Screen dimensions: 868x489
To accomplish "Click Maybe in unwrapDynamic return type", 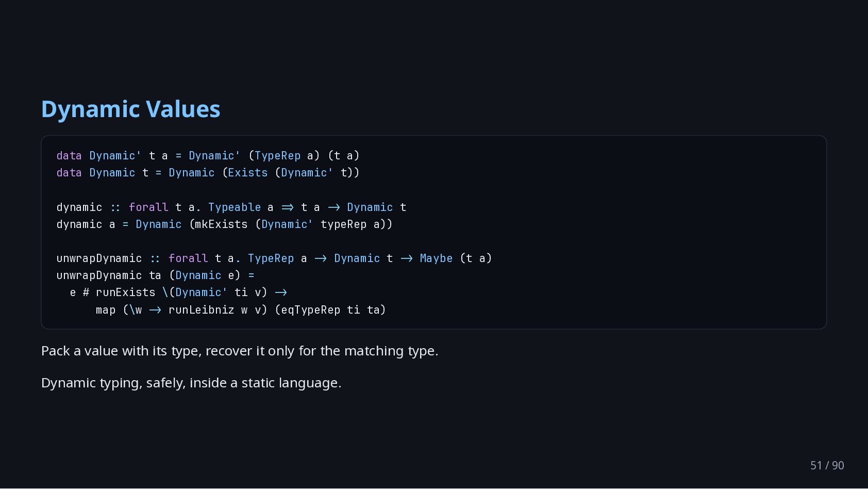I will (x=436, y=258).
